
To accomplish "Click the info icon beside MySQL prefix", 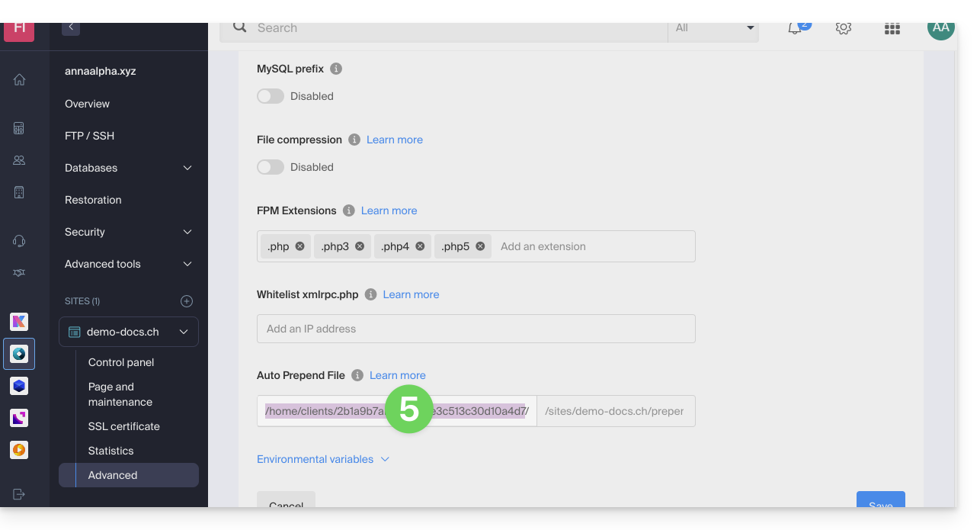I will coord(336,69).
